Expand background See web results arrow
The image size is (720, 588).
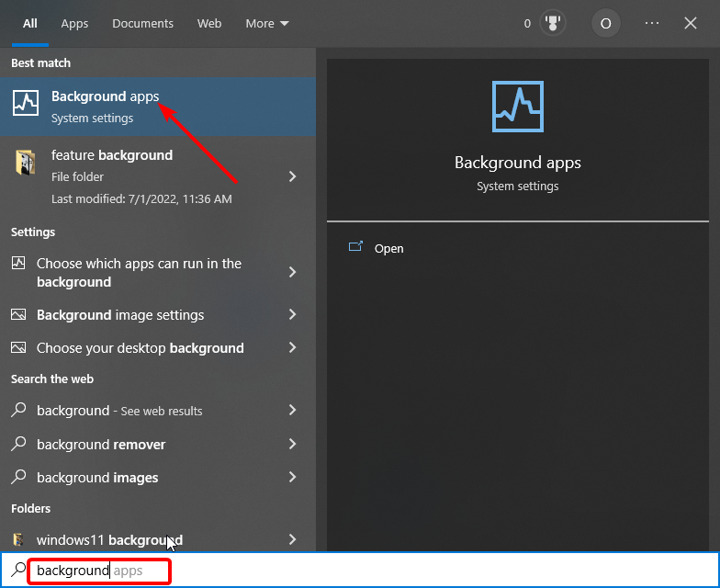click(292, 410)
